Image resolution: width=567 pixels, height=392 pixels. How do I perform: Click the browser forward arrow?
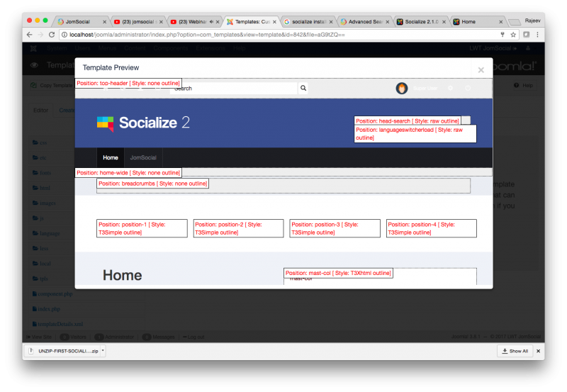(40, 35)
